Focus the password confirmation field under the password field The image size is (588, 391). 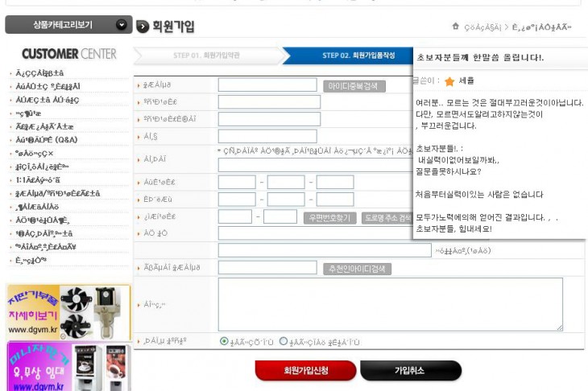pos(269,119)
